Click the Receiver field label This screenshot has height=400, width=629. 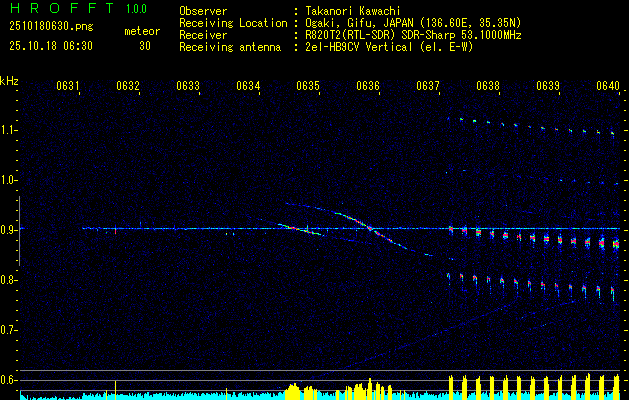click(203, 35)
